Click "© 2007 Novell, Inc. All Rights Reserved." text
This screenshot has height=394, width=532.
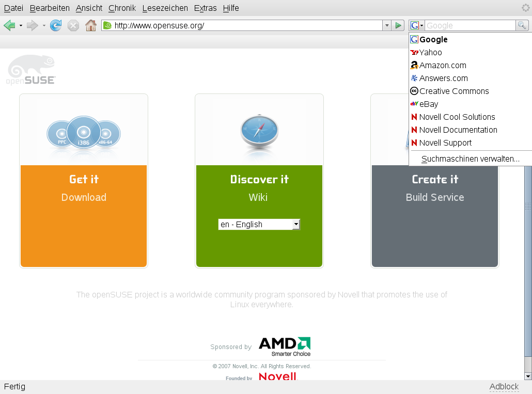(x=261, y=366)
